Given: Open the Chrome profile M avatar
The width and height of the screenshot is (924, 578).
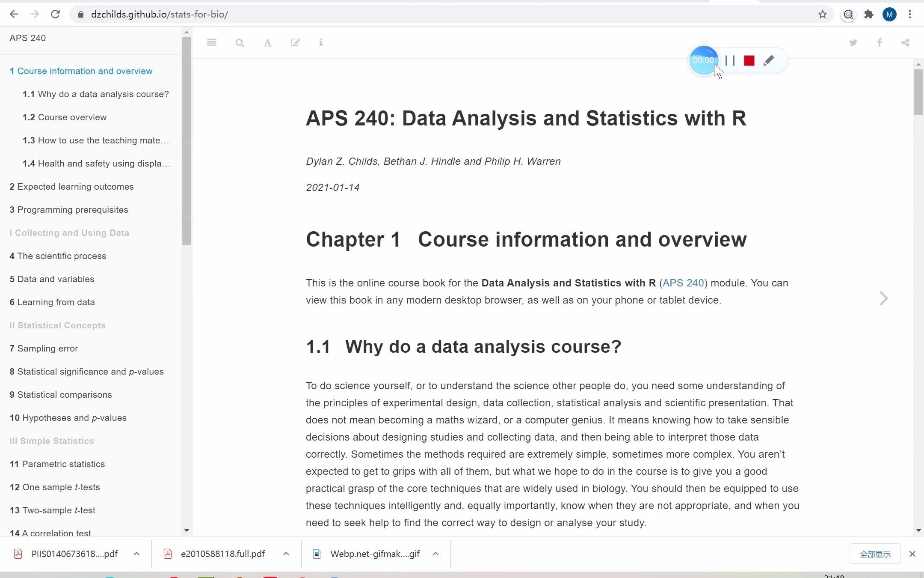Looking at the screenshot, I should tap(889, 15).
